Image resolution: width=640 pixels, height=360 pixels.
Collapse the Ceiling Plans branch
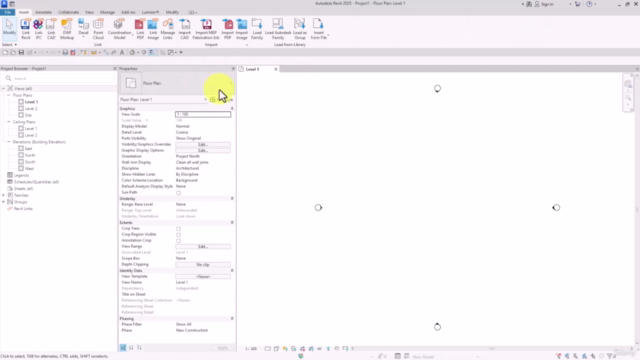pos(9,122)
